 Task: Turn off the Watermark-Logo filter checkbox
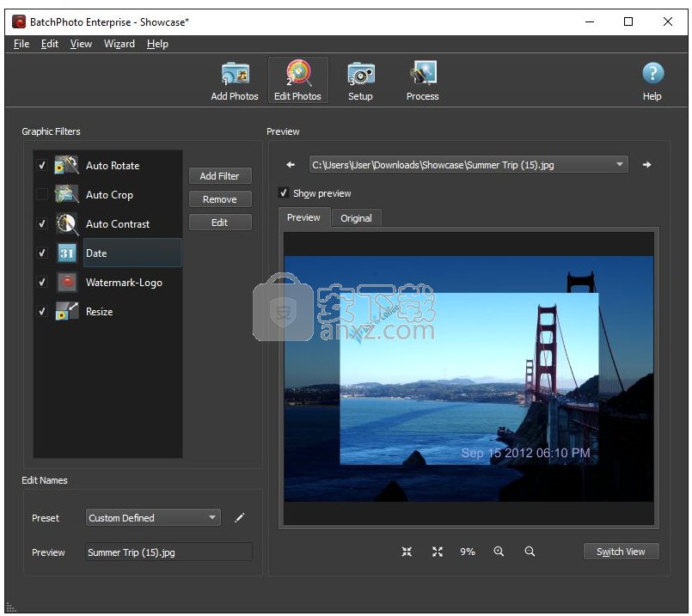click(x=41, y=282)
